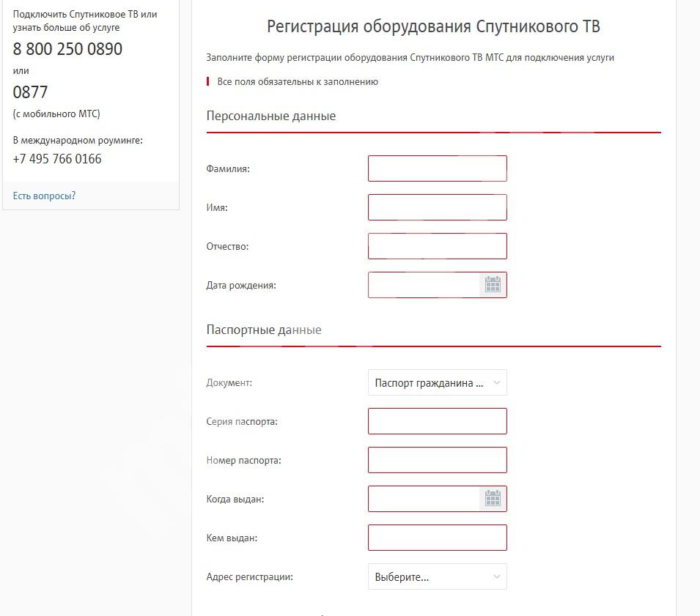Click the Паспортные данные section heading

(264, 330)
